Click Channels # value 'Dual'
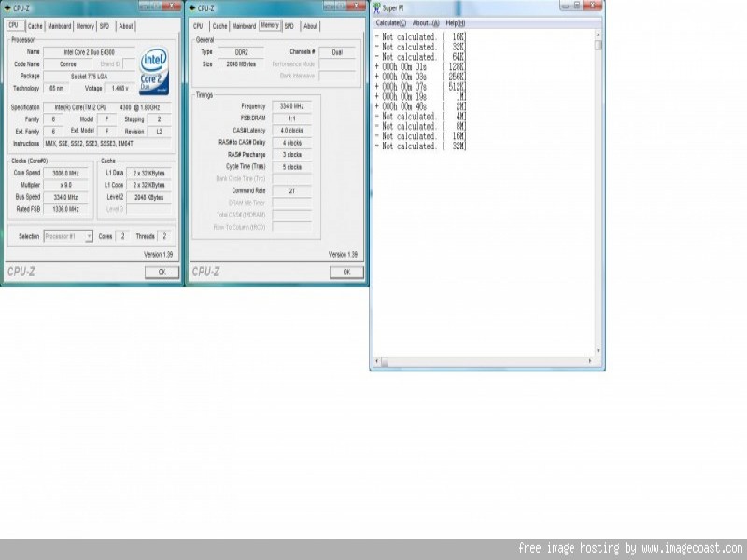This screenshot has width=747, height=560. pyautogui.click(x=337, y=52)
